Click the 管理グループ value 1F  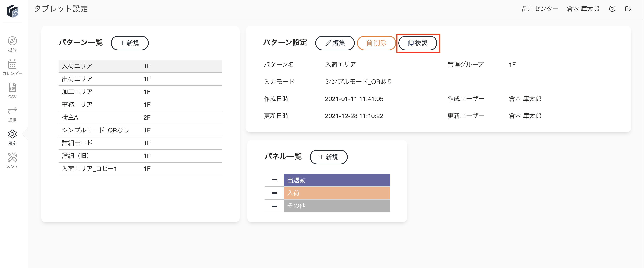(x=512, y=64)
